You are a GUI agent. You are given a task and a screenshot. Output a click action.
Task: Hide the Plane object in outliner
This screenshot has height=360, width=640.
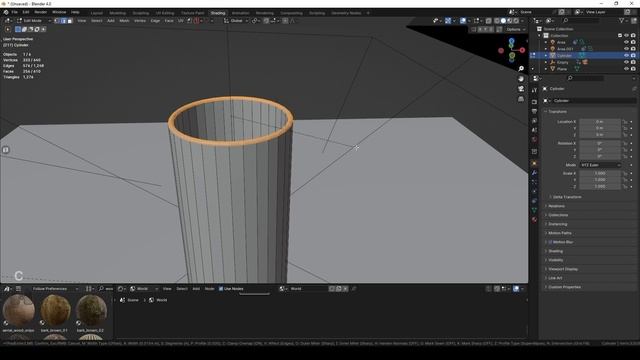(626, 69)
